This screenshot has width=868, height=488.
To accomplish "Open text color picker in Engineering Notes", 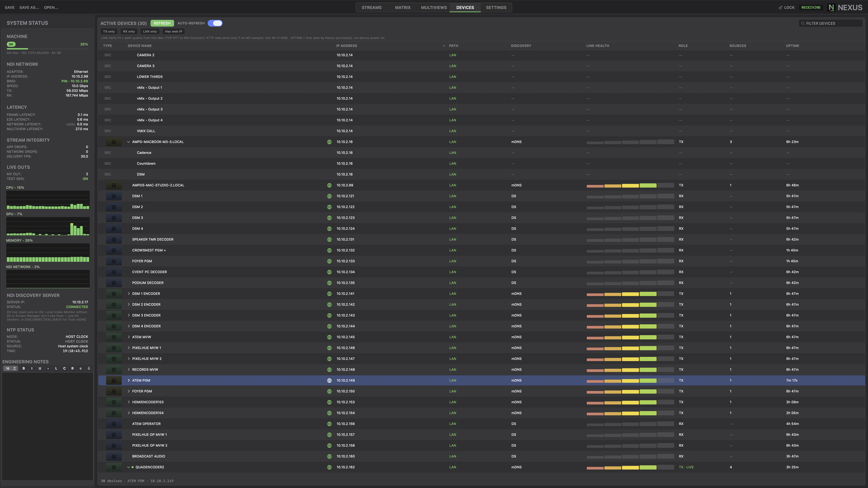I will click(81, 368).
